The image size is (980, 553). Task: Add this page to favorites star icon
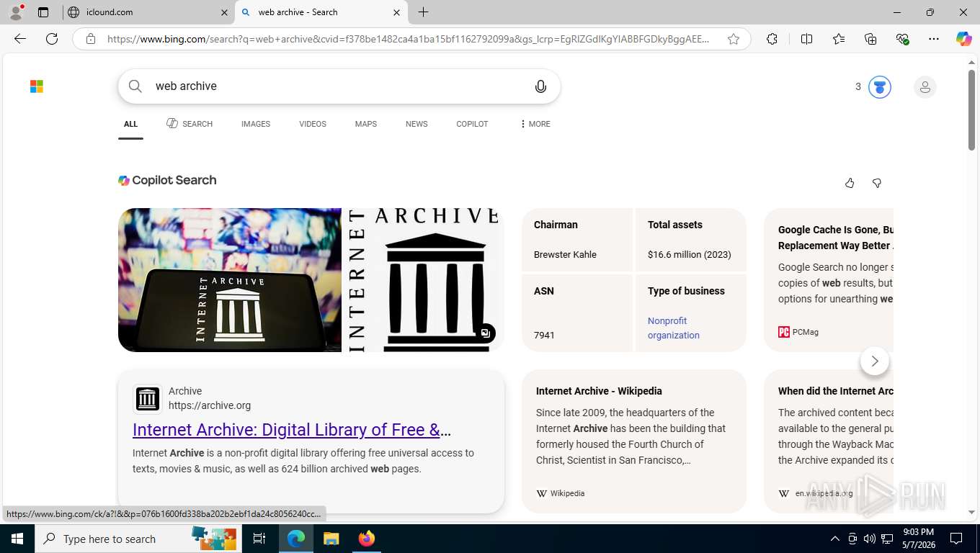(734, 39)
